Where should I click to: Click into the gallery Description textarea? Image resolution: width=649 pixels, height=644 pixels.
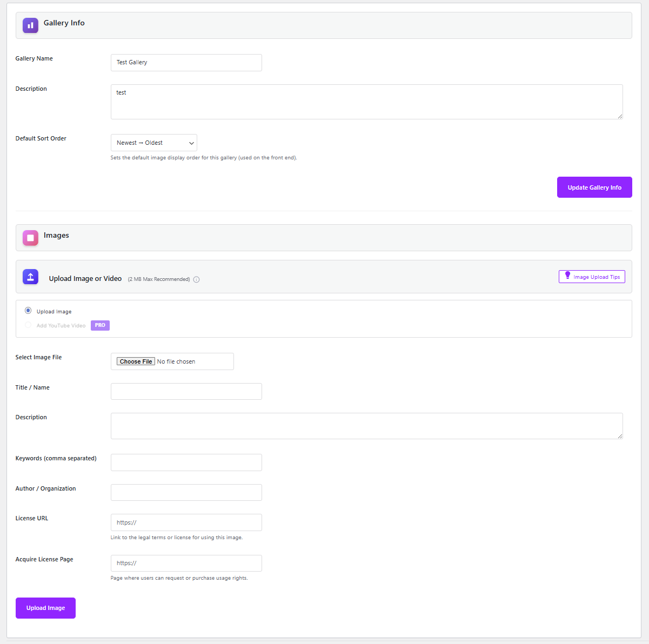tap(366, 102)
